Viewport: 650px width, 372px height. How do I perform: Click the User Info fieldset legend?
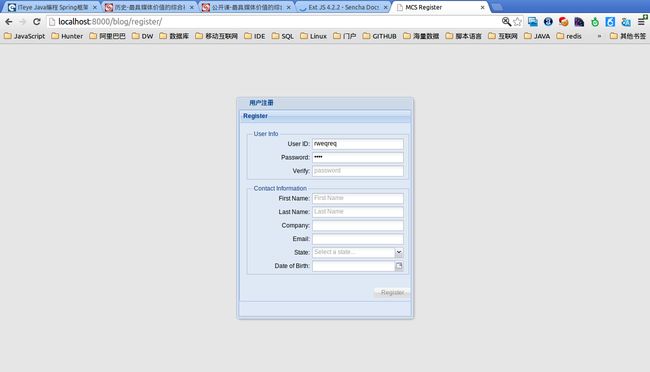266,134
